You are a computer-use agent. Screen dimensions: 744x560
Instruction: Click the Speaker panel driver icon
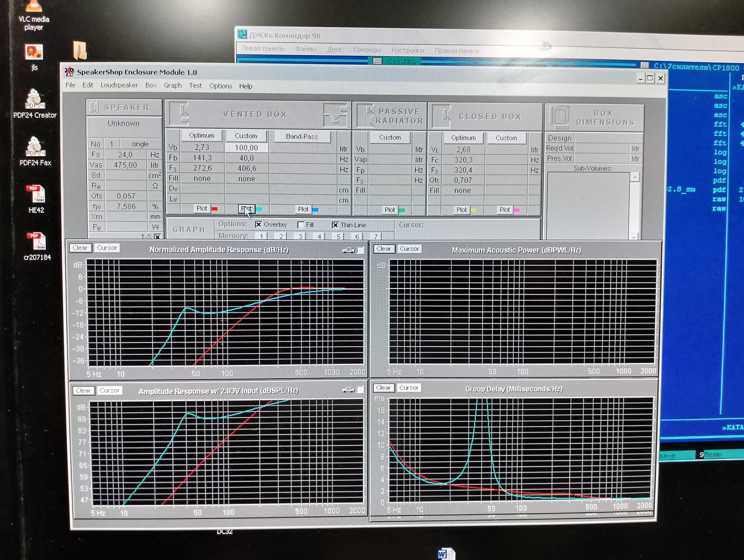94,107
